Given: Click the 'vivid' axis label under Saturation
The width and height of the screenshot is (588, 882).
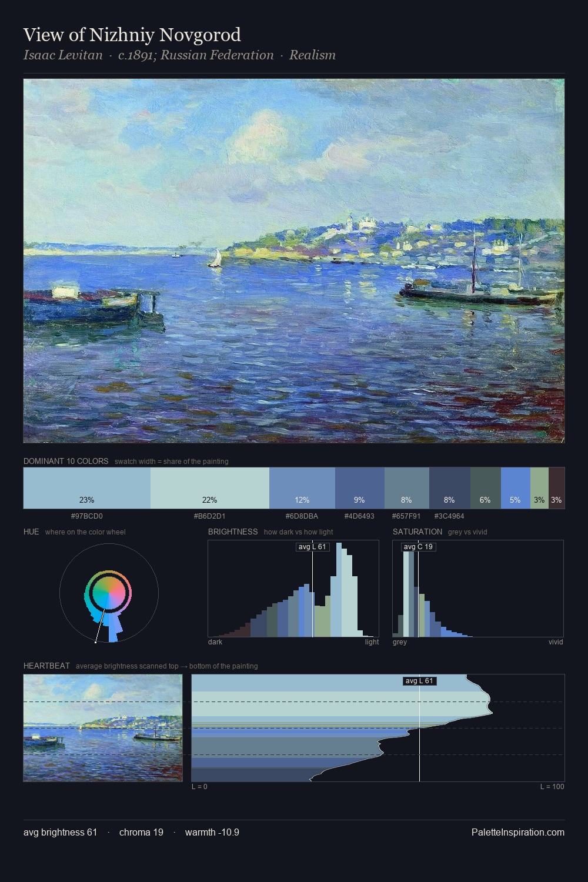Looking at the screenshot, I should click(556, 642).
